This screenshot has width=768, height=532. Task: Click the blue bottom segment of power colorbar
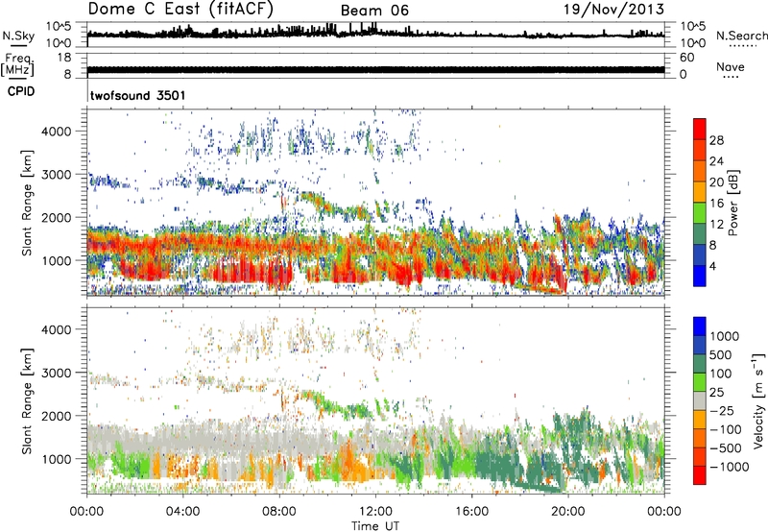click(700, 276)
